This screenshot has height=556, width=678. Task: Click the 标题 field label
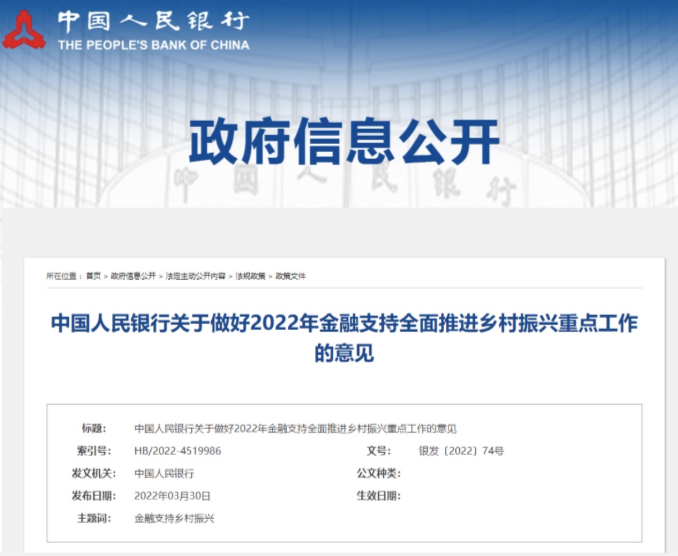click(94, 428)
